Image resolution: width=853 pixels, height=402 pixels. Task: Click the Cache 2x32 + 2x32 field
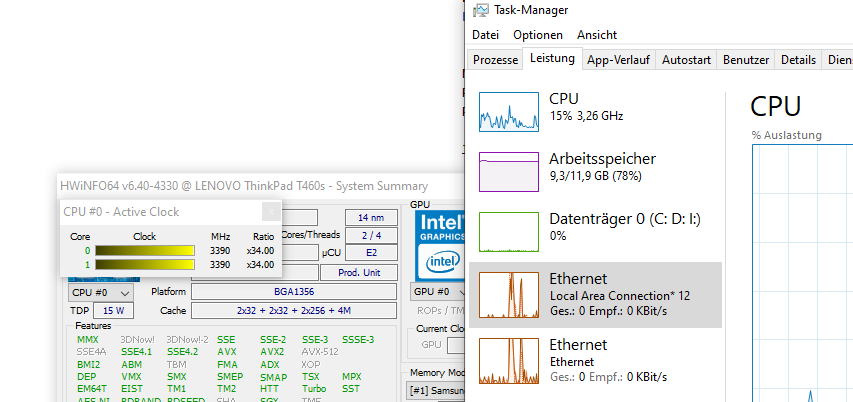[x=294, y=311]
